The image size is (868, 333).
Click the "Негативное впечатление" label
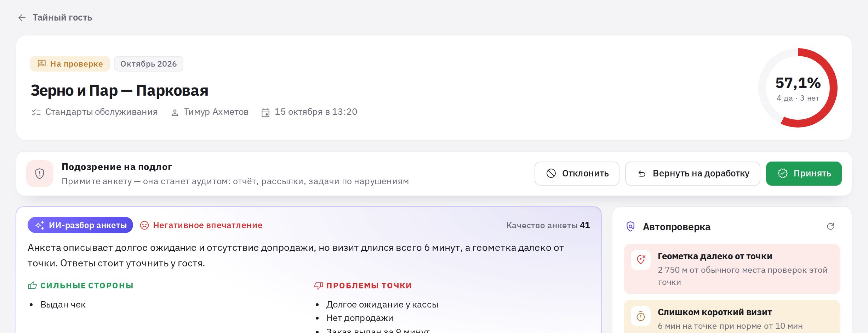point(208,225)
